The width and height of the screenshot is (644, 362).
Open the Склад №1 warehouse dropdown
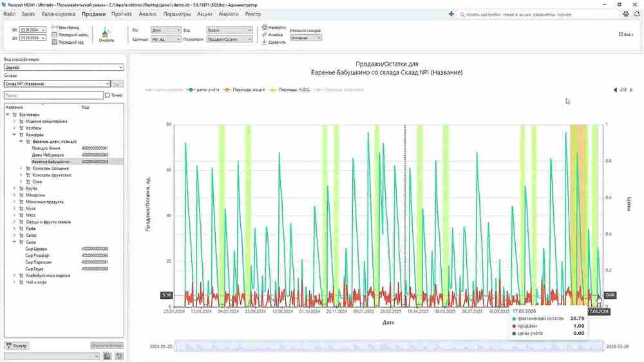[57, 84]
